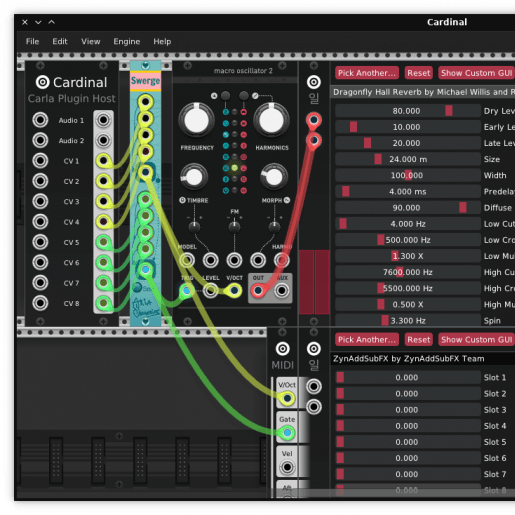Viewport: 515px width, 515px height.
Task: Click the MIDI module Gate output jack
Action: 287,433
